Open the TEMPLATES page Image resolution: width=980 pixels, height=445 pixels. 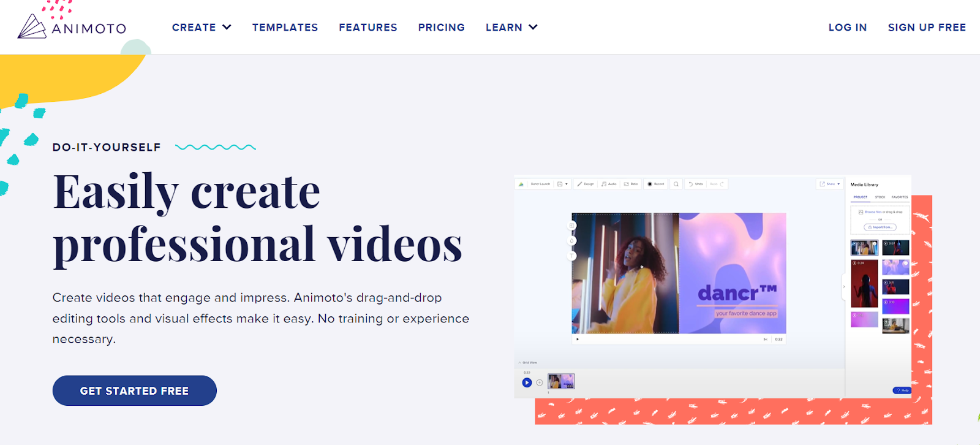tap(285, 28)
